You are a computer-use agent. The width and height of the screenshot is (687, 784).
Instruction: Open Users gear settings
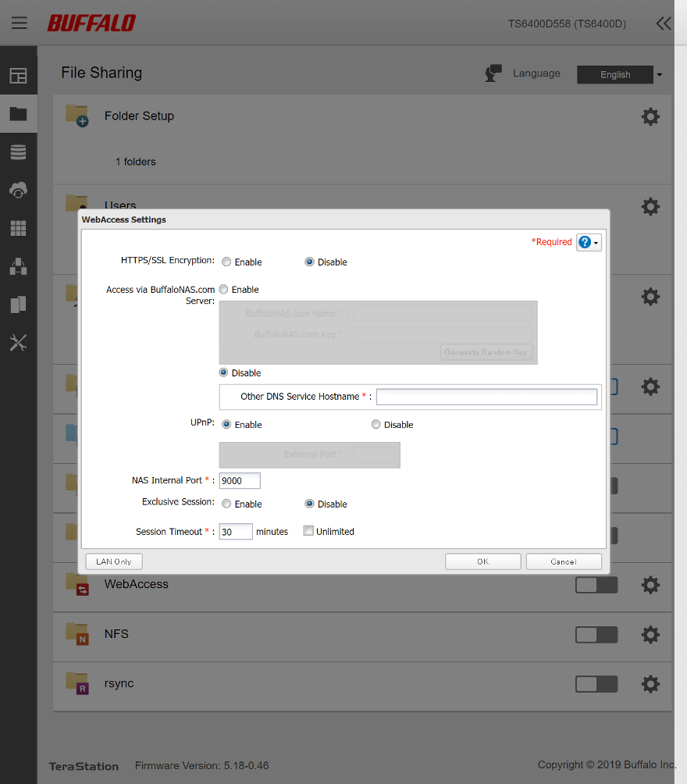tap(650, 206)
